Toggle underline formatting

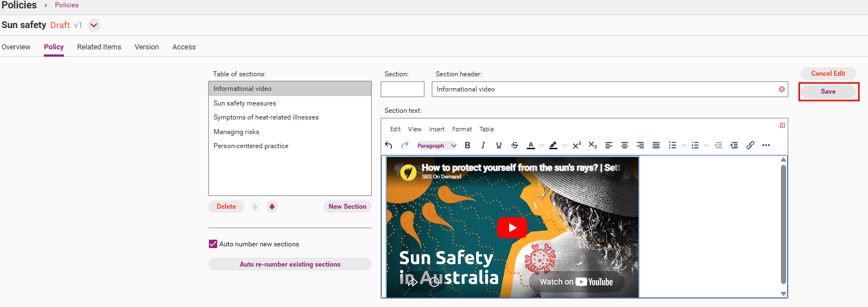[499, 145]
